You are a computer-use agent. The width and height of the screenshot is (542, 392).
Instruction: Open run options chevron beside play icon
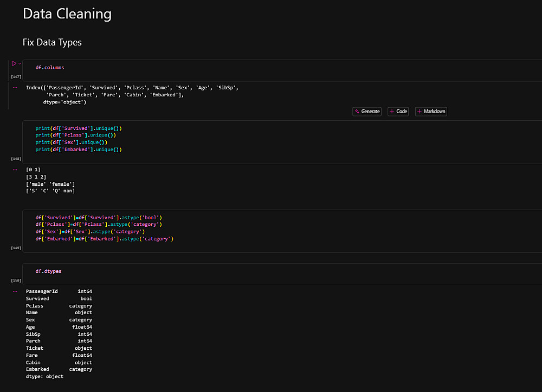coord(20,64)
